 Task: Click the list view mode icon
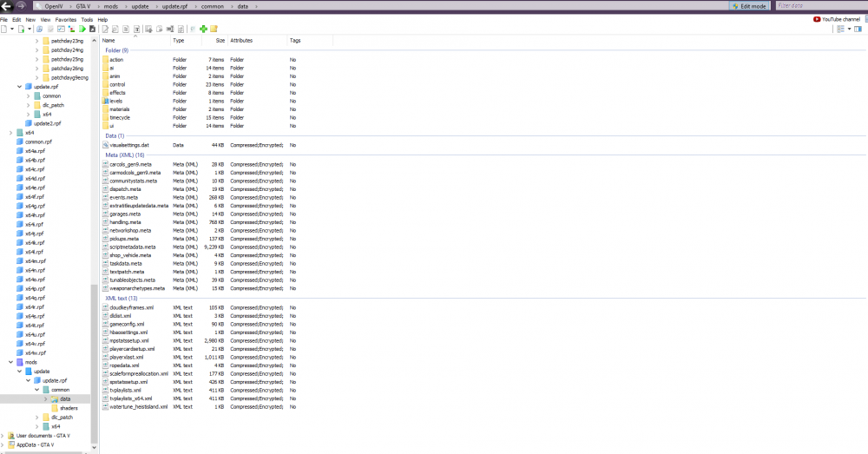click(840, 29)
